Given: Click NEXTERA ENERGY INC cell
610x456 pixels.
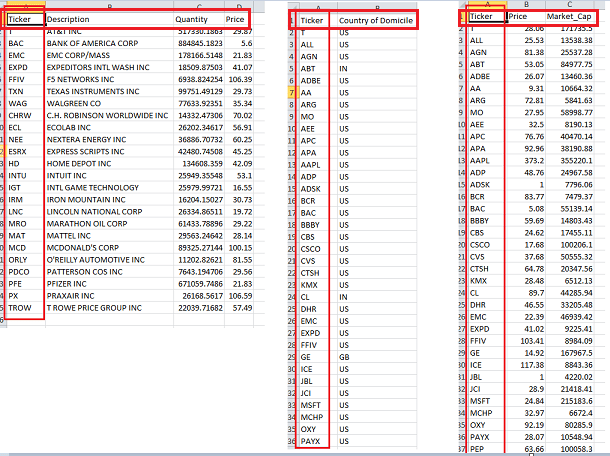Looking at the screenshot, I should pos(109,140).
